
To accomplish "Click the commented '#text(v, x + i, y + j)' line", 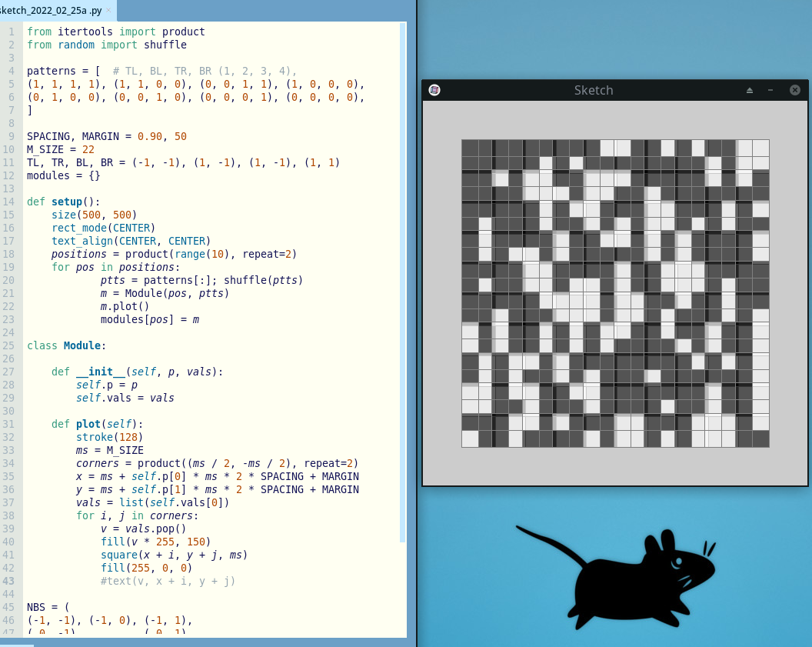I will pyautogui.click(x=168, y=581).
